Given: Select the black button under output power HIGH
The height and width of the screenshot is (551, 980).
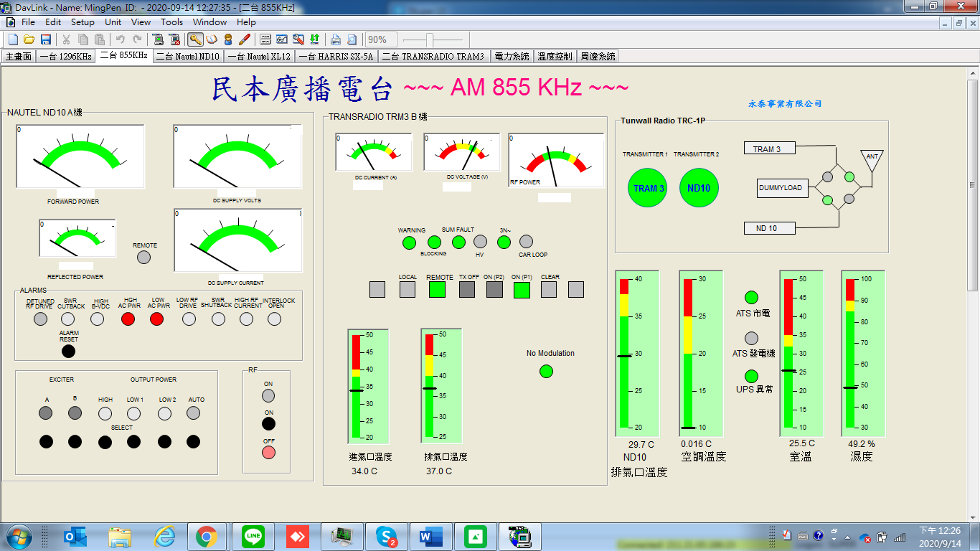Looking at the screenshot, I should [x=105, y=442].
